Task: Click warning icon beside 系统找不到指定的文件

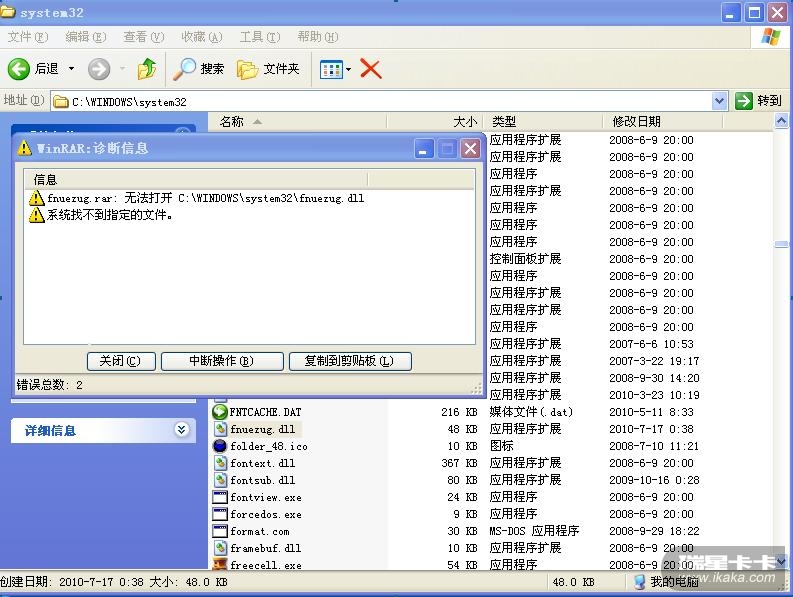Action: click(36, 215)
